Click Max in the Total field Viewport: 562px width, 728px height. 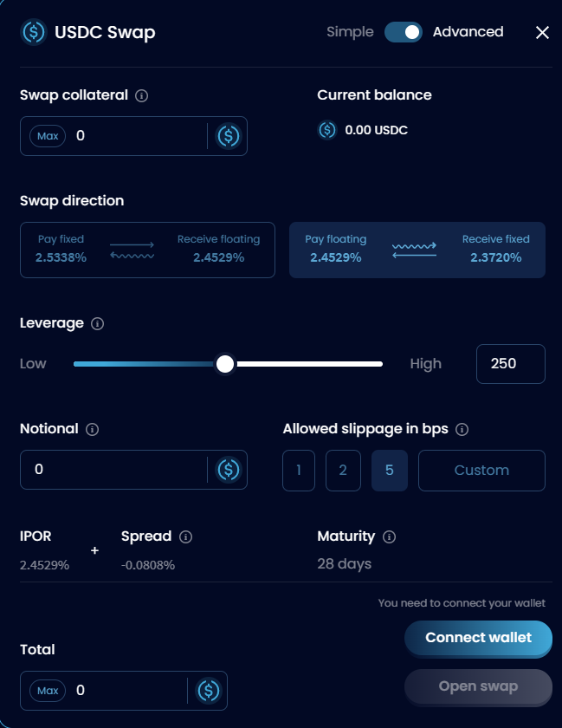[x=48, y=691]
